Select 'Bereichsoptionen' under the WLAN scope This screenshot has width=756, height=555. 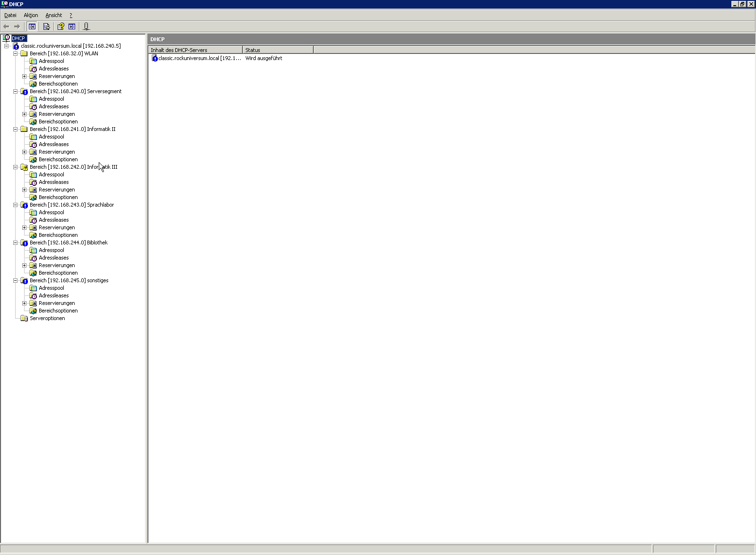click(58, 84)
